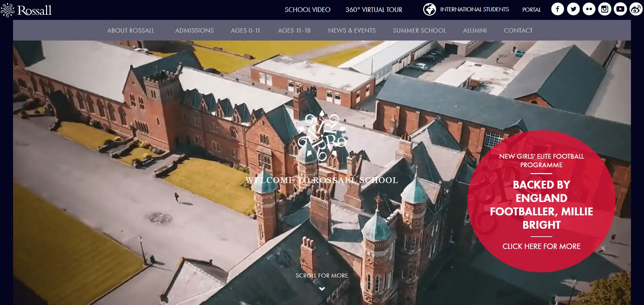Open the Admissions menu

[x=194, y=31]
